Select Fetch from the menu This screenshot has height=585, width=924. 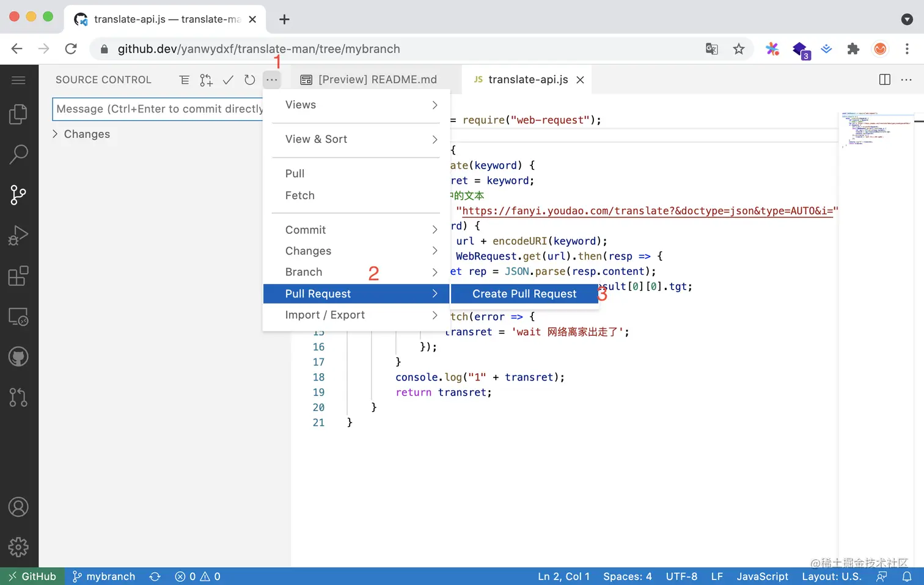[x=356, y=195]
